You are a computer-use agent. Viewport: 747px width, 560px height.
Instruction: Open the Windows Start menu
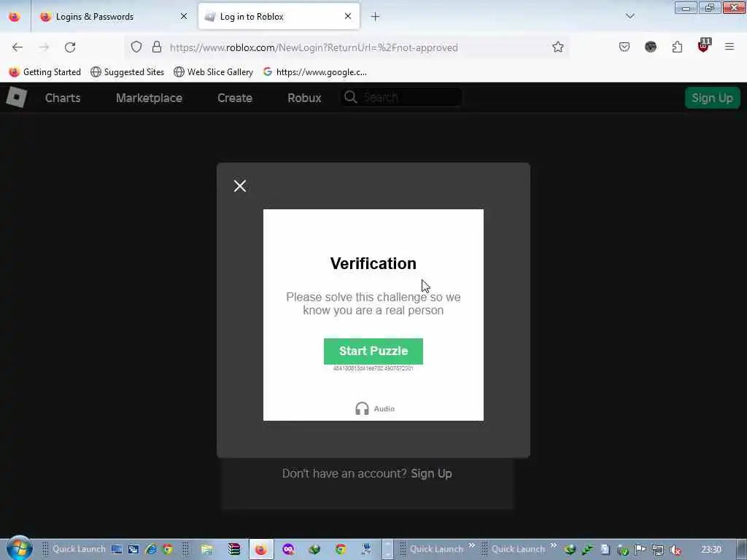[x=19, y=548]
